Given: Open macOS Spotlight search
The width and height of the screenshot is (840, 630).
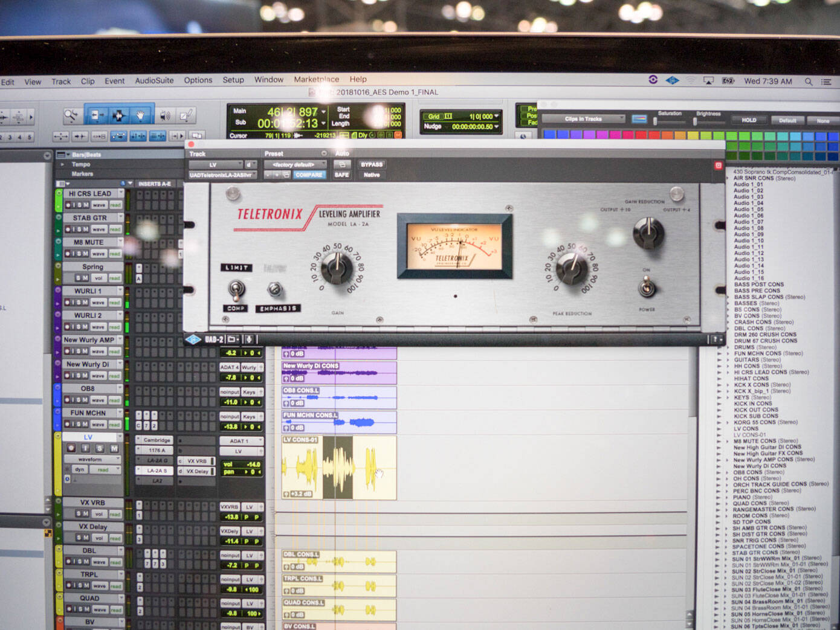Looking at the screenshot, I should point(808,81).
